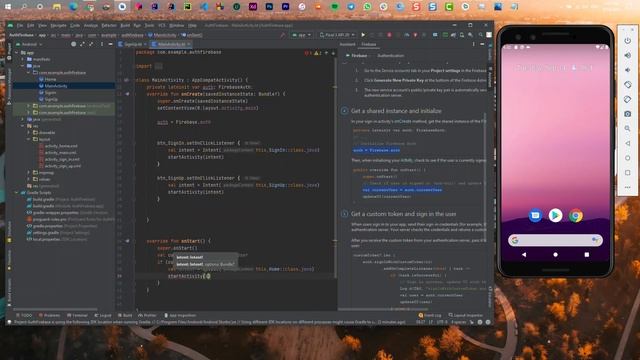Select activity_main.xml in layout folder
Image resolution: width=640 pixels, height=360 pixels.
[60, 153]
